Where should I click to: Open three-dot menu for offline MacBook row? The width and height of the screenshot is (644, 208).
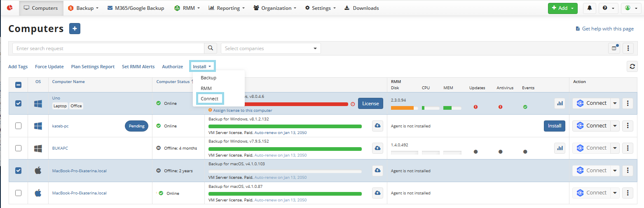628,171
